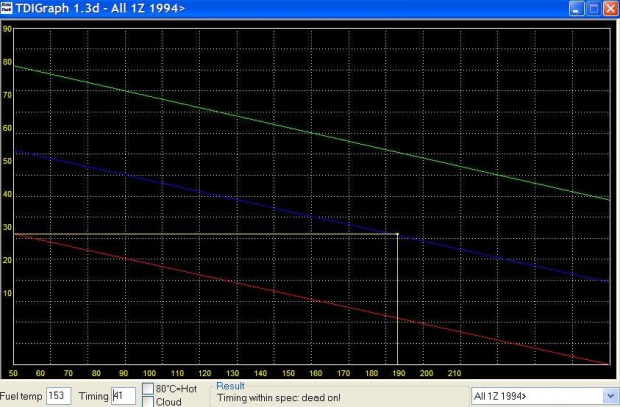Click the yellow measurement point marker on graph
This screenshot has width=620, height=407.
[397, 234]
